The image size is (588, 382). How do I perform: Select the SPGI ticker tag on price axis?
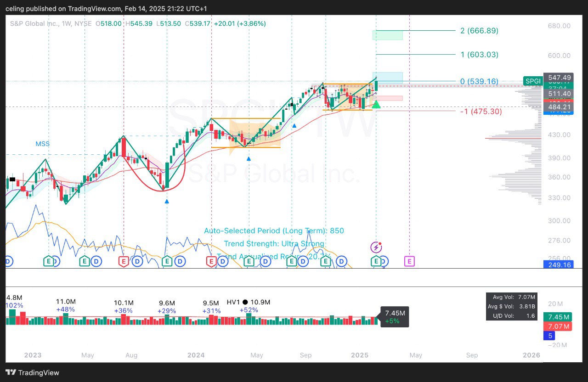532,81
